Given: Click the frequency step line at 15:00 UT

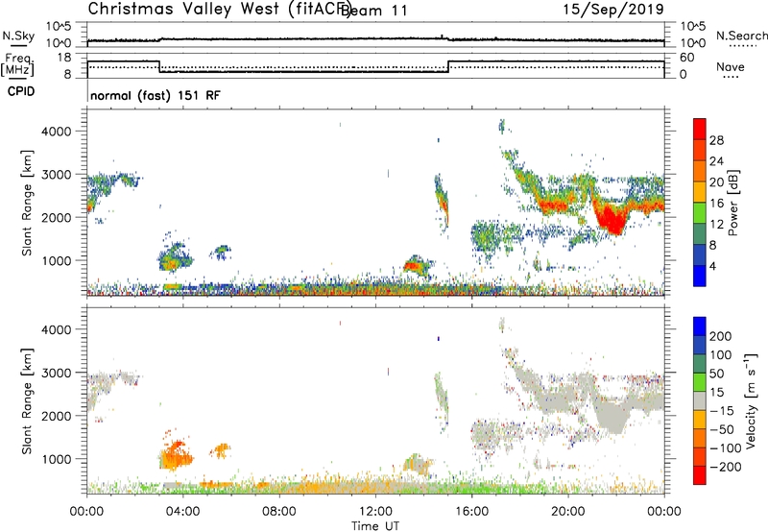Looking at the screenshot, I should tap(448, 66).
